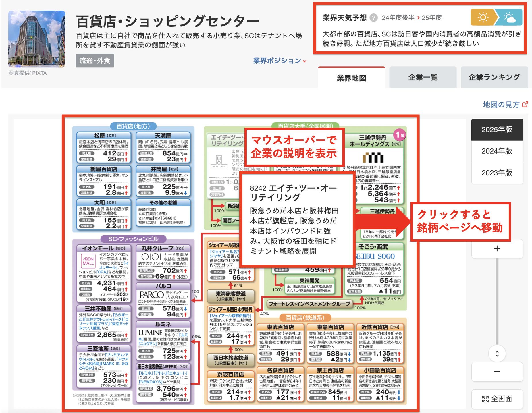This screenshot has height=413, width=532.
Task: Click the partly cloudy weather forecast icon
Action: click(510, 17)
